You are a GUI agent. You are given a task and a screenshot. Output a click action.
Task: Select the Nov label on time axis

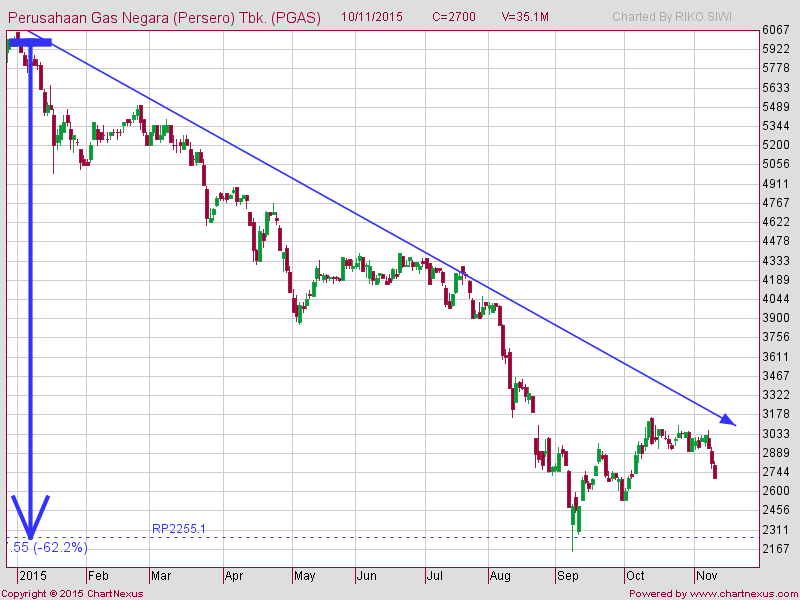point(707,576)
